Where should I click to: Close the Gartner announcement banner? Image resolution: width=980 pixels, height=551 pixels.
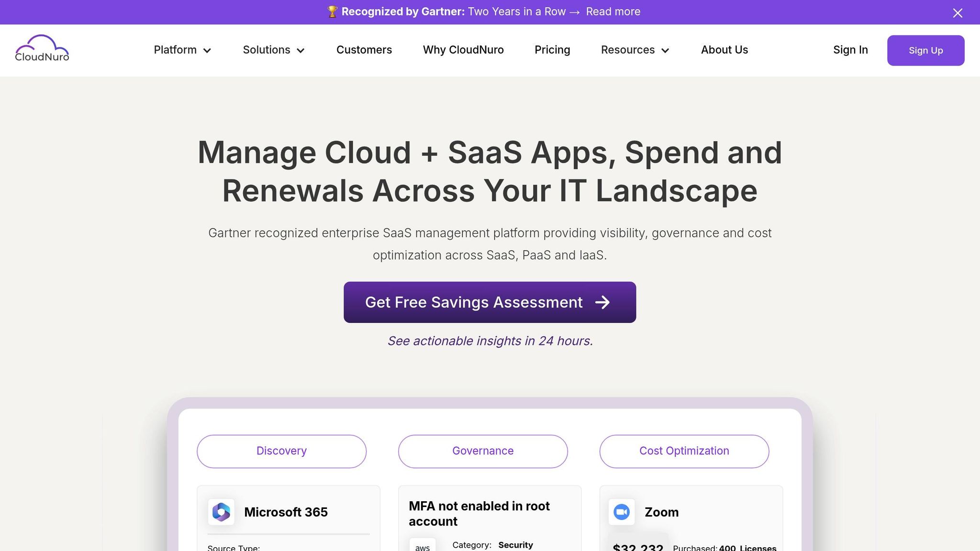pyautogui.click(x=958, y=13)
